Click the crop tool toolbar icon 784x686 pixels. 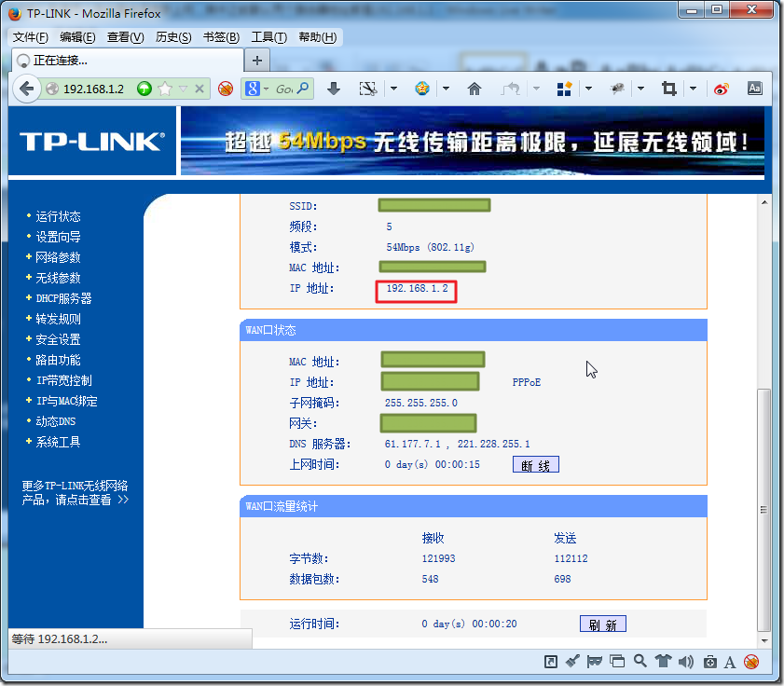click(x=669, y=89)
